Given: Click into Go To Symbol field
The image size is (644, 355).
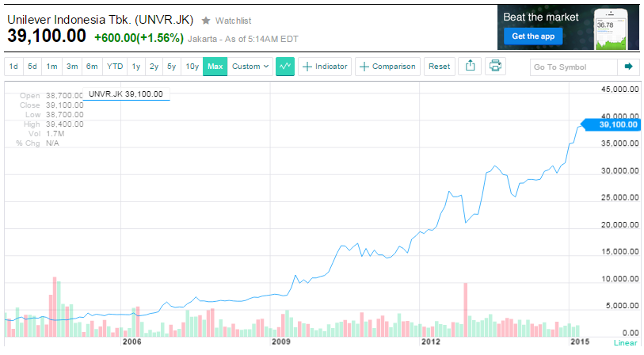Looking at the screenshot, I should tap(574, 67).
